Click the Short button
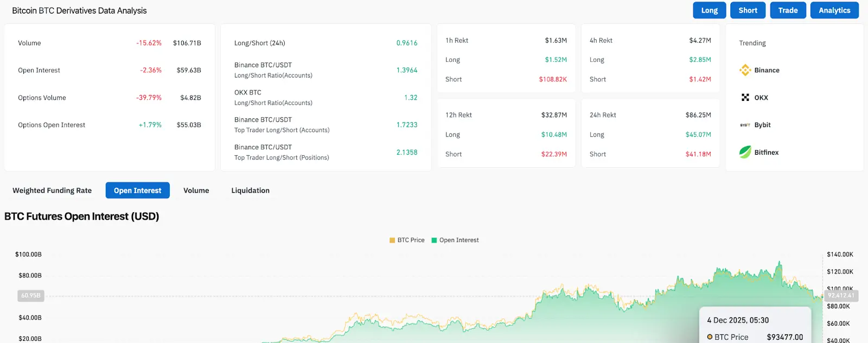This screenshot has height=343, width=868. 748,10
